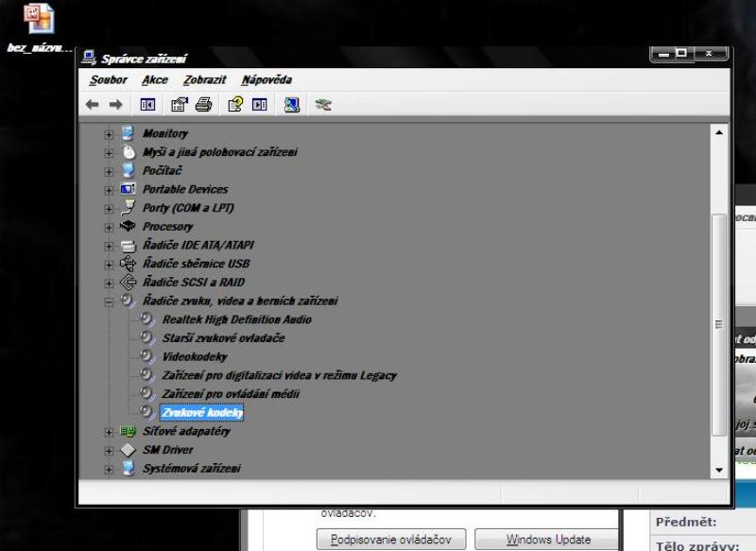Screen dimensions: 756x551
Task: Click the diamond icon beside SM Driver
Action: 128,450
